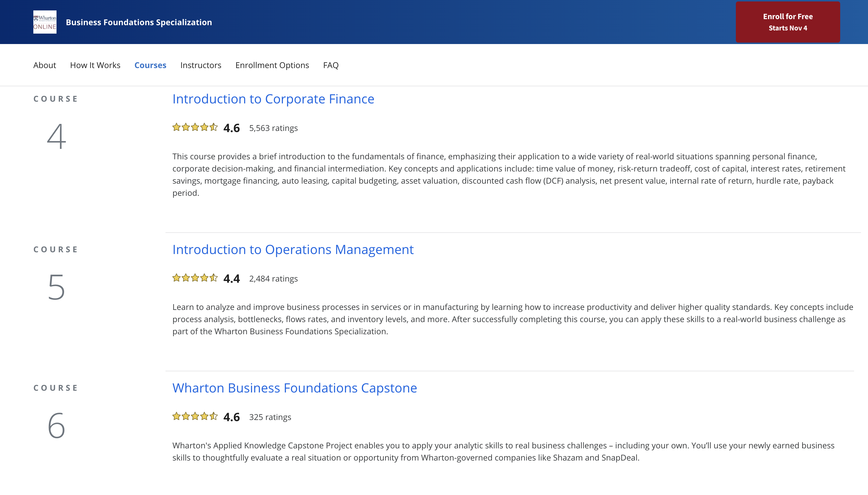Screen dimensions: 868x495
Task: Click the Enroll for Free button
Action: [x=787, y=22]
